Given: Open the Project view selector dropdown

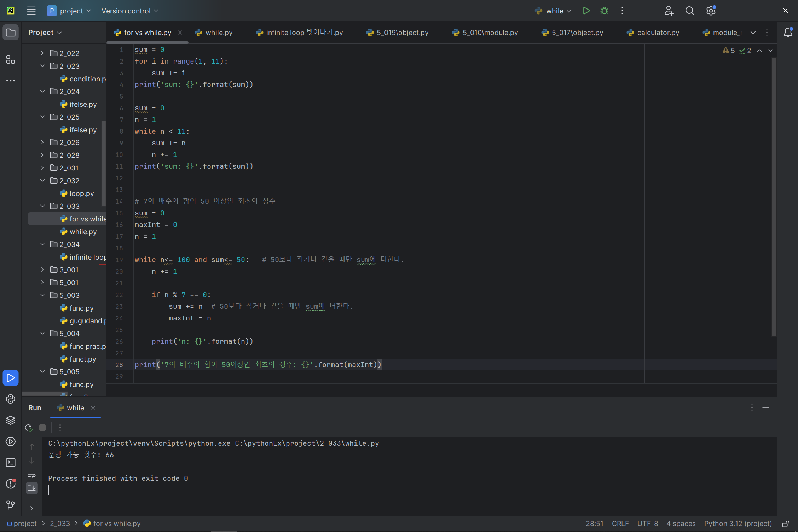Looking at the screenshot, I should pos(45,33).
